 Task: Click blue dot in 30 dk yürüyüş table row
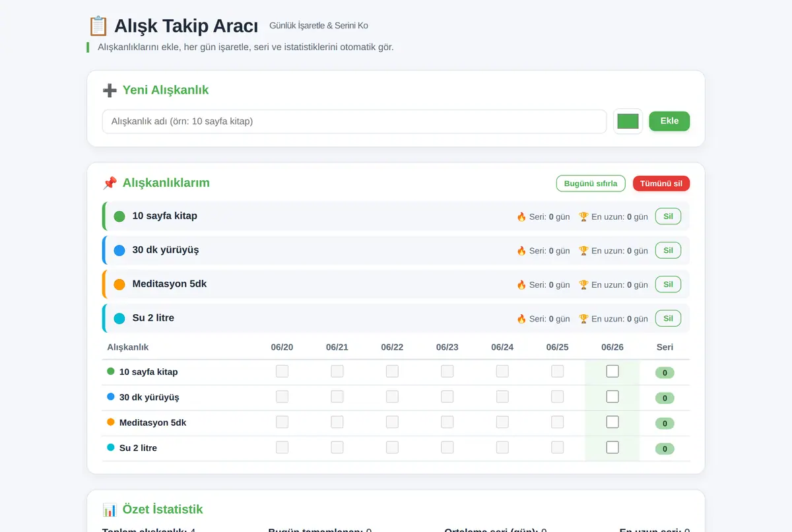tap(111, 397)
